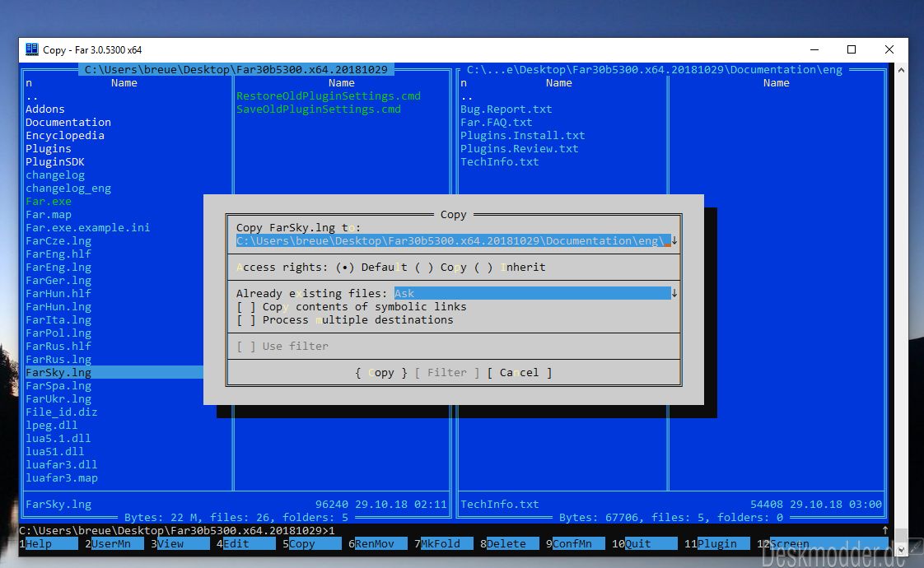Select the PluginSDK folder in left panel
The height and width of the screenshot is (568, 924).
pyautogui.click(x=55, y=161)
